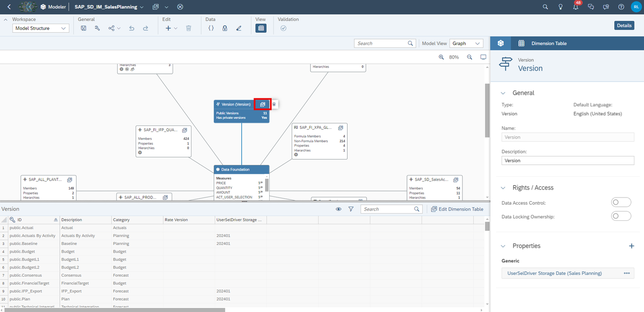Open the lightbulb help icon
The width and height of the screenshot is (644, 312).
(560, 7)
